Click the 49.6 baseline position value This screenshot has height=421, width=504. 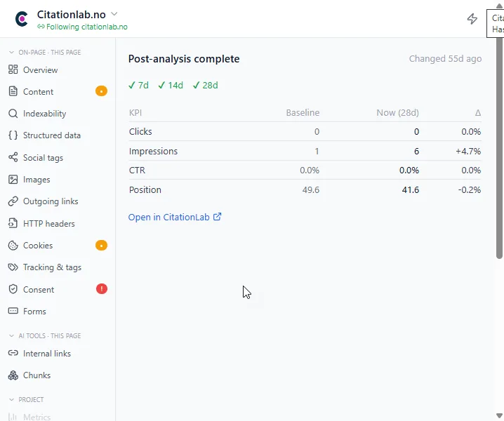click(x=311, y=189)
